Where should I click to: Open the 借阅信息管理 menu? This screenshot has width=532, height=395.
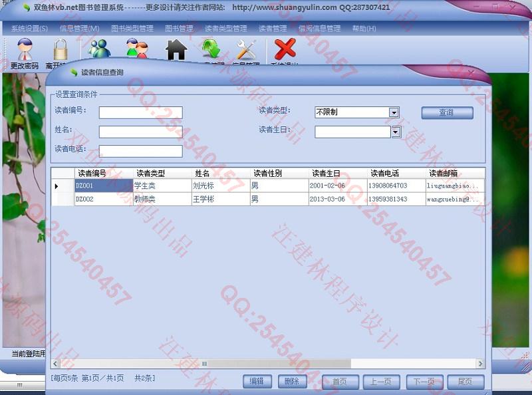pyautogui.click(x=320, y=29)
